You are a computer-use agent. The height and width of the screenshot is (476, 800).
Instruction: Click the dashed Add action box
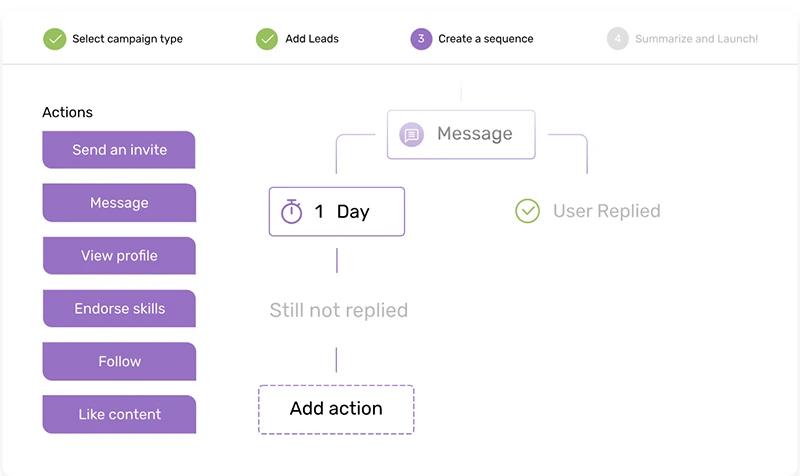coord(336,410)
